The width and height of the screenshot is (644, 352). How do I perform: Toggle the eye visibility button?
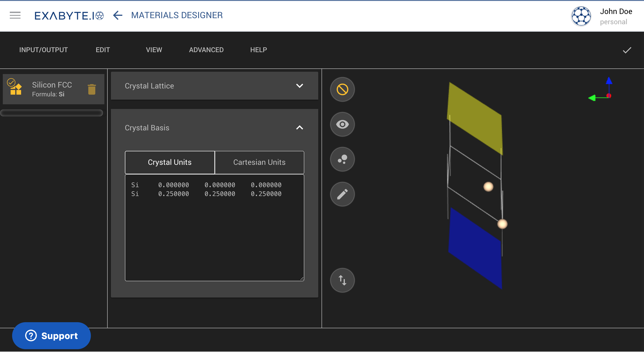tap(342, 124)
